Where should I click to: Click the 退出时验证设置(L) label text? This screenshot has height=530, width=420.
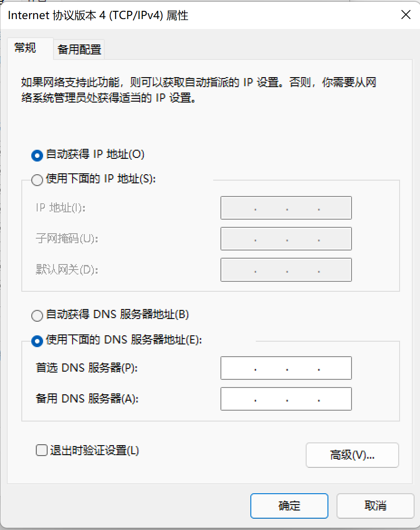coord(95,450)
